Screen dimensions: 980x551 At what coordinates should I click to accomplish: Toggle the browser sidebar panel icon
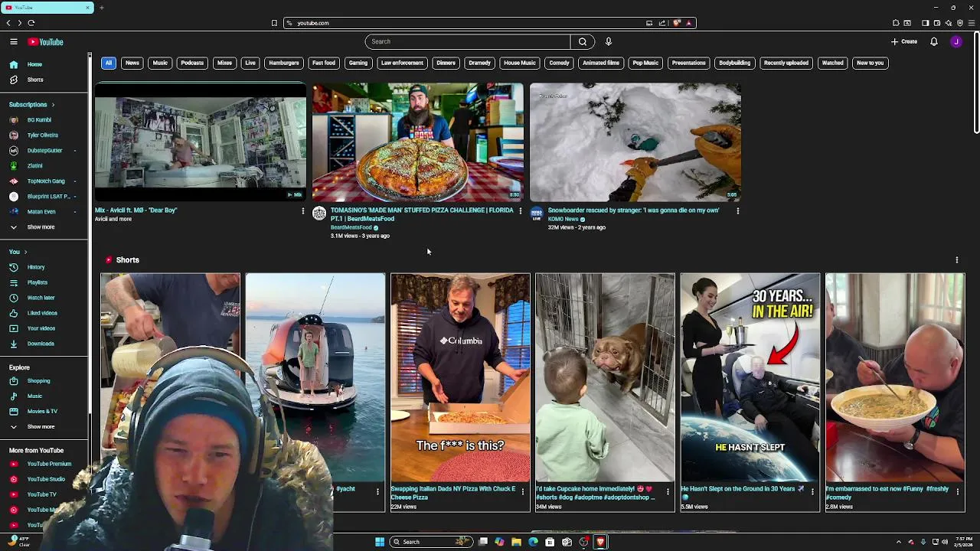[925, 23]
